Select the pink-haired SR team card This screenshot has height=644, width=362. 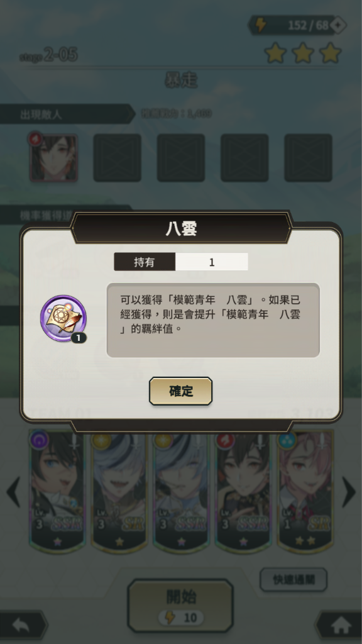pos(305,492)
